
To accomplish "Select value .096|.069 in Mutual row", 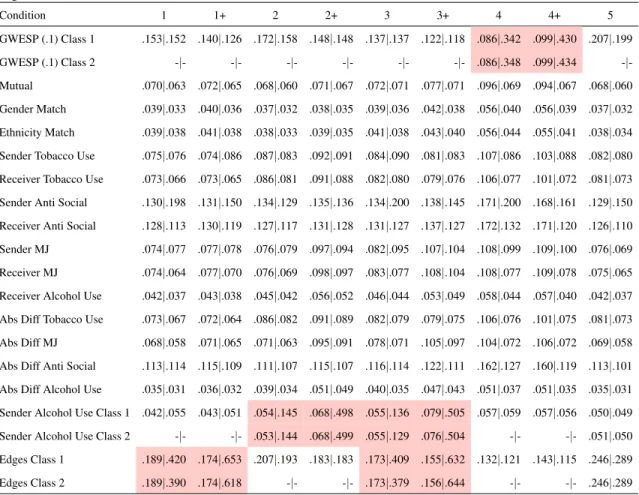I will click(x=498, y=86).
